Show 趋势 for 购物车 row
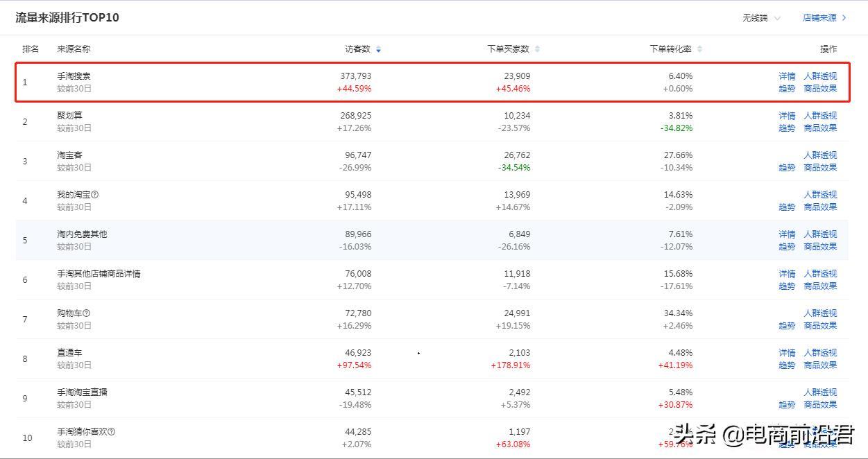 coord(787,326)
